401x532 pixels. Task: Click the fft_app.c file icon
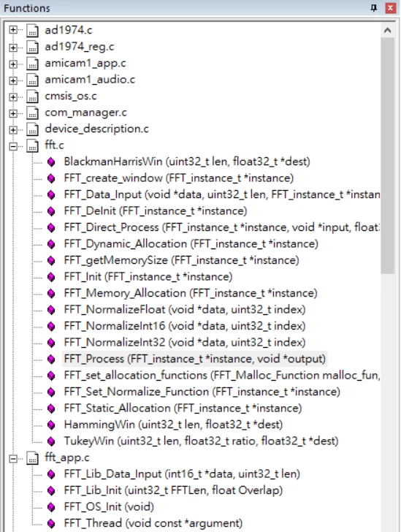[33, 458]
